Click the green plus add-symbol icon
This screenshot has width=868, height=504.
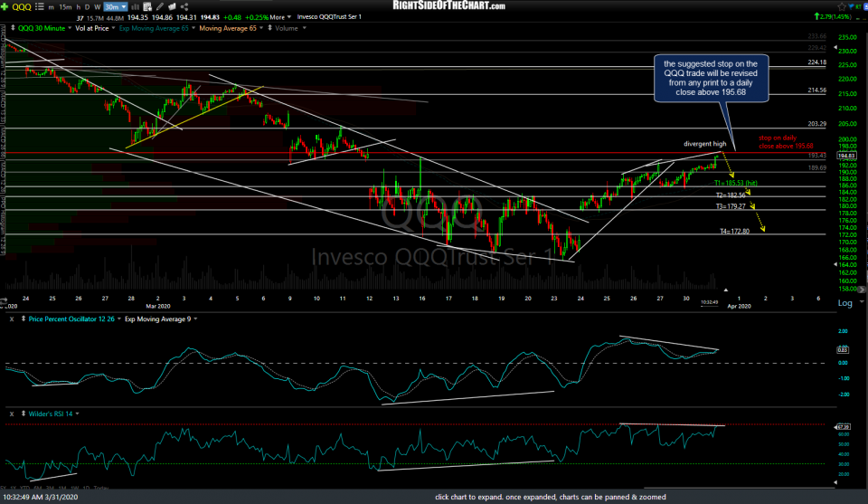5,6
